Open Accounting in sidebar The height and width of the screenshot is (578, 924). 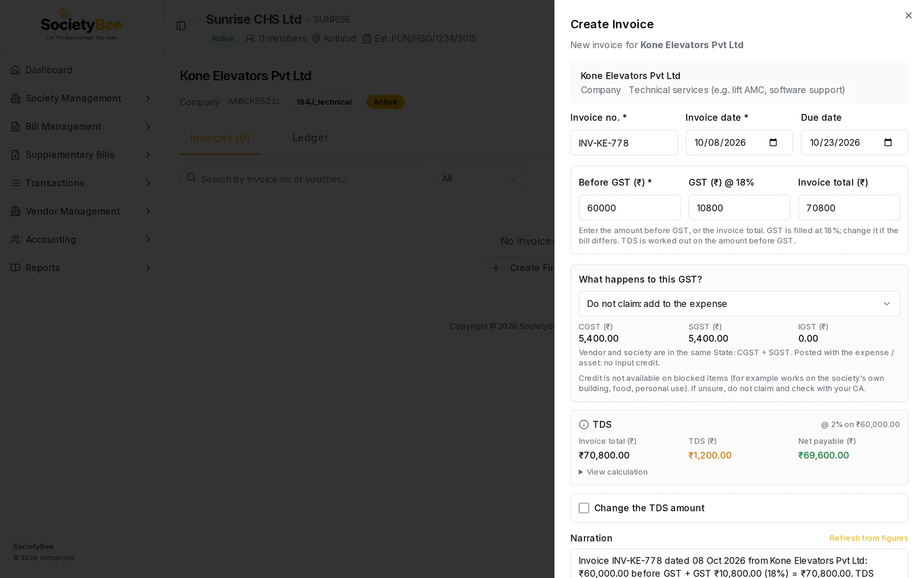pyautogui.click(x=81, y=239)
